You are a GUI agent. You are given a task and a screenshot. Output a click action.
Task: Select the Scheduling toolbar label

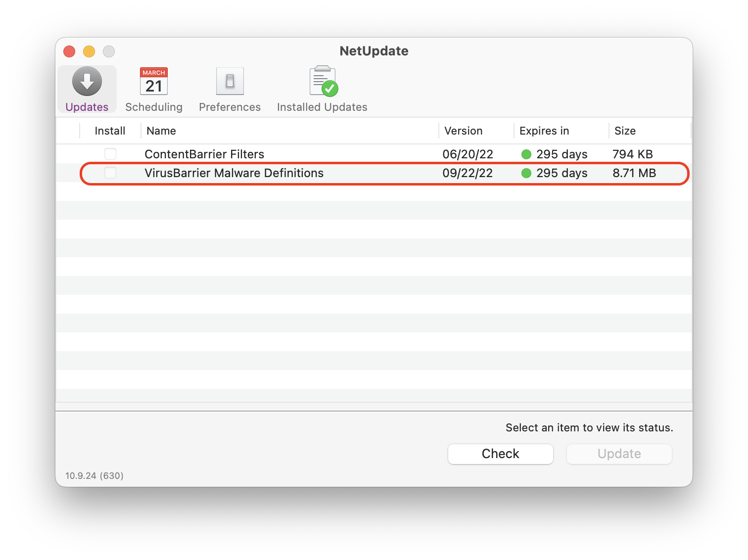coord(154,107)
